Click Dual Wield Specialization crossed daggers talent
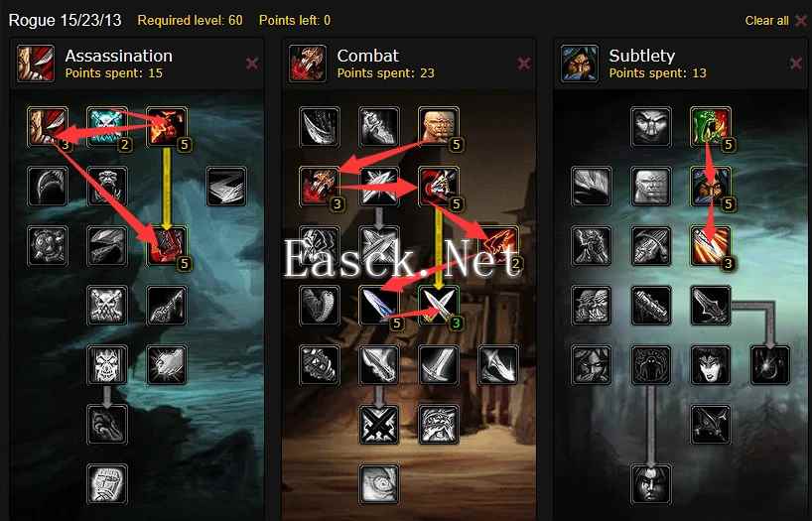Viewport: 812px width, 521px height. (439, 306)
